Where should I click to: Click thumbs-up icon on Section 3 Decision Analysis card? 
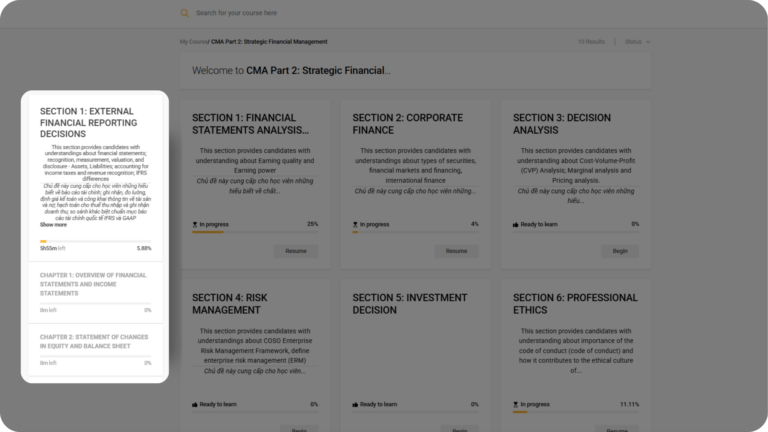coord(516,224)
